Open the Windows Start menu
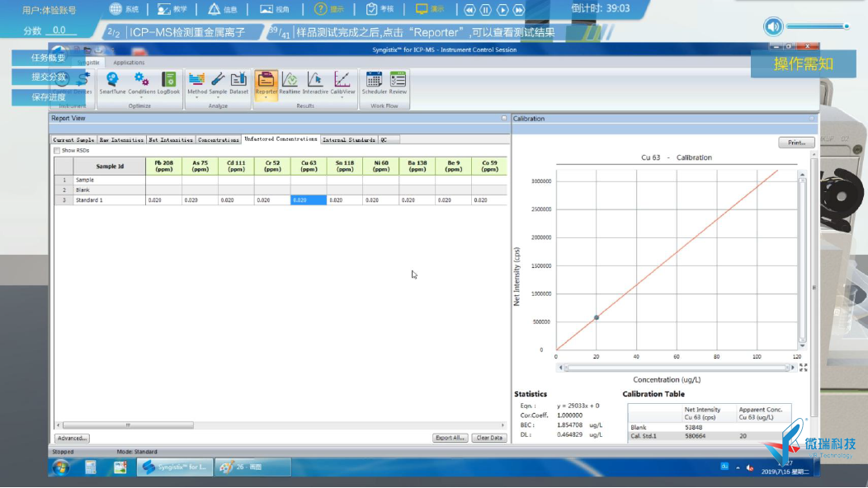Screen dimensions: 868x488 [61, 467]
